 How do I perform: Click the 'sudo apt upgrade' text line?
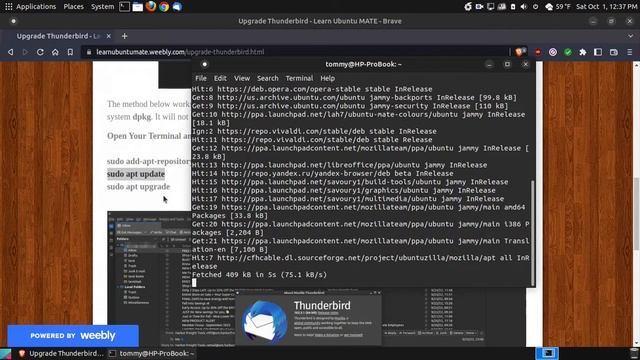tap(138, 187)
